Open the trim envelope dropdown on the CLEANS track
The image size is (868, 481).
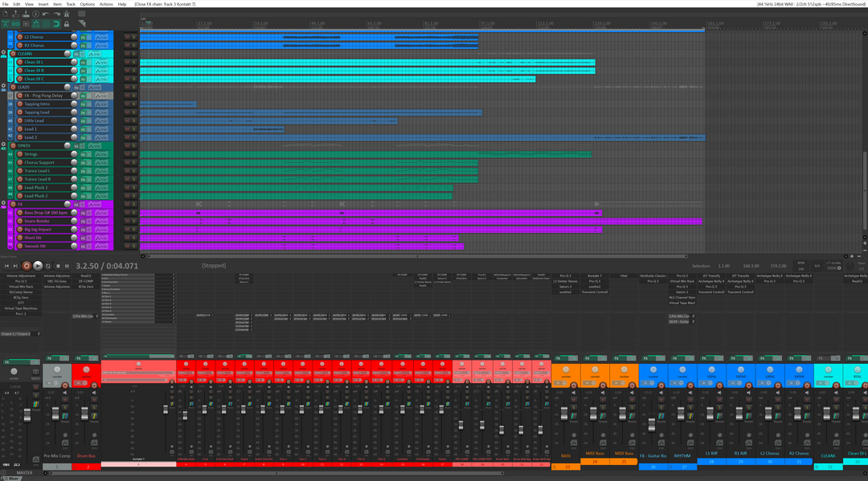click(x=95, y=54)
